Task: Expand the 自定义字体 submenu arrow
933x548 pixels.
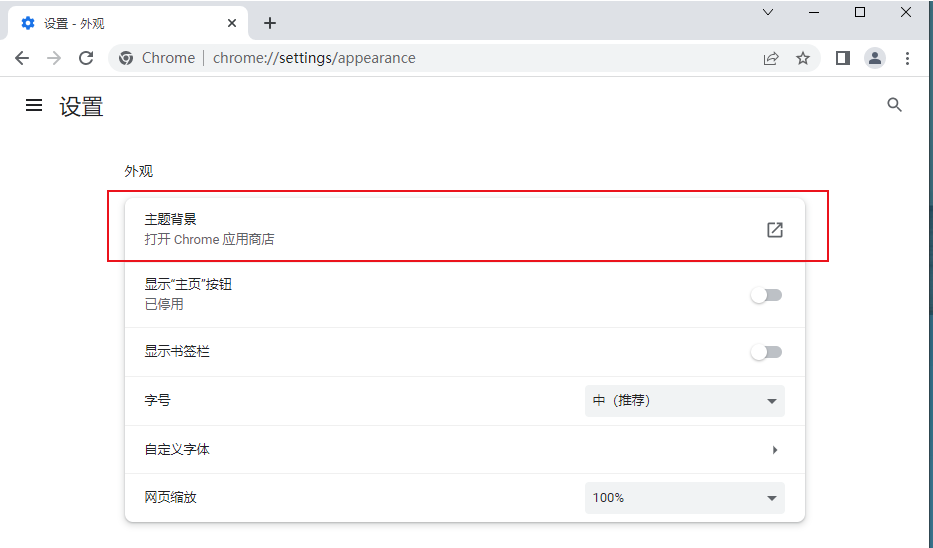Action: click(775, 450)
